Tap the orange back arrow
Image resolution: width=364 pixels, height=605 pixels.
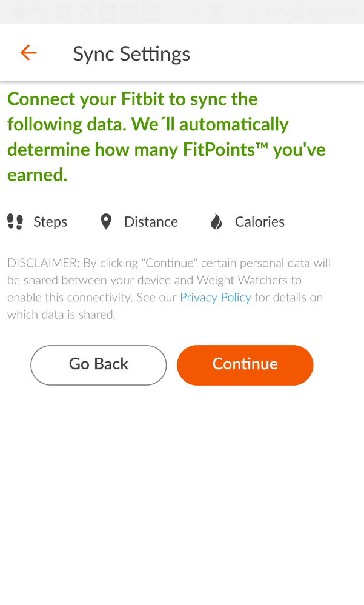click(28, 53)
